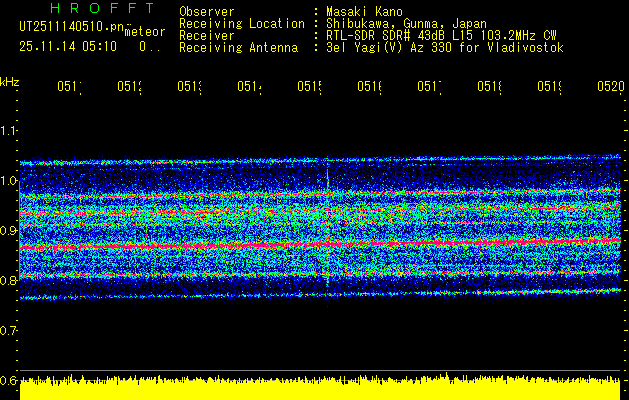The image size is (629, 400).
Task: Click the HROFFT title text
Action: coord(103,8)
